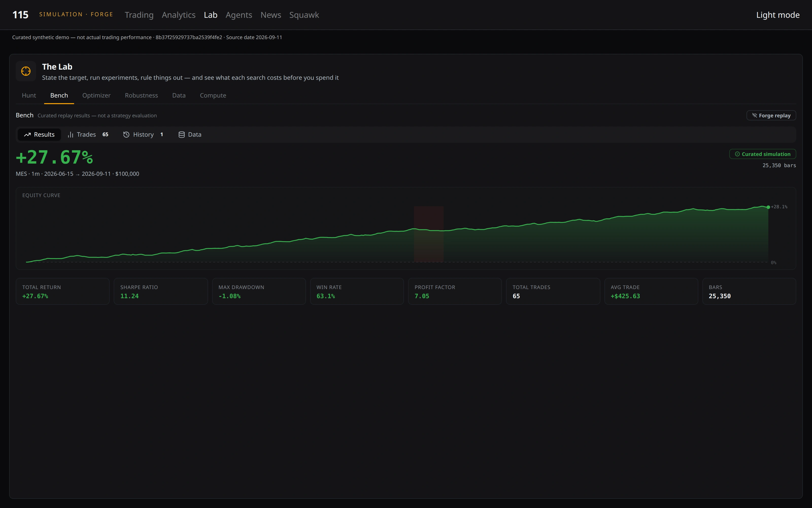
Task: Click the Total Trades 65 card
Action: point(553,291)
